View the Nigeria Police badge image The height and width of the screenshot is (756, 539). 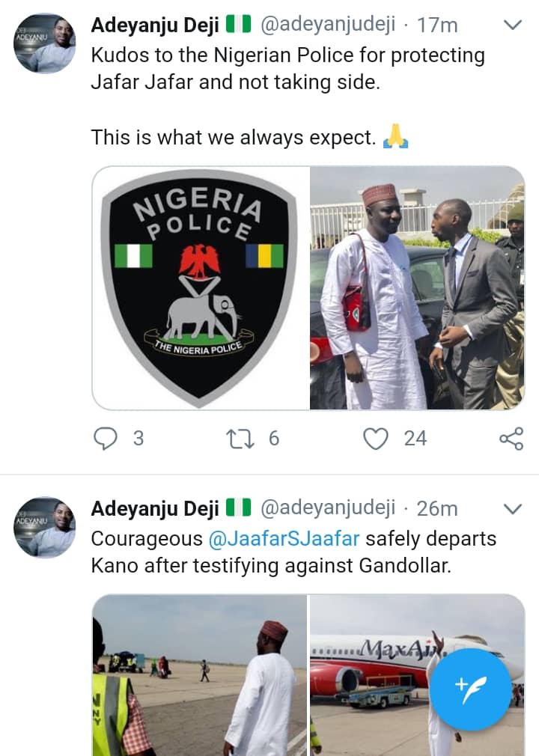tap(201, 287)
